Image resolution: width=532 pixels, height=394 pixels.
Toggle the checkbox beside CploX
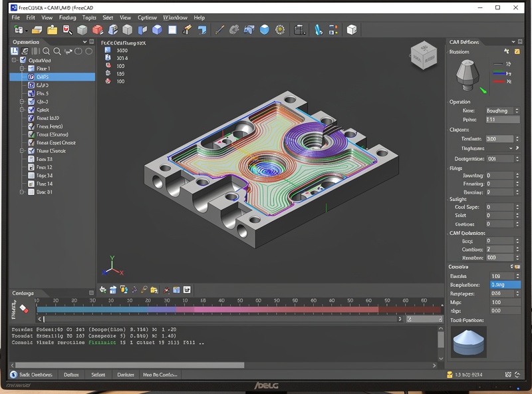pos(31,110)
